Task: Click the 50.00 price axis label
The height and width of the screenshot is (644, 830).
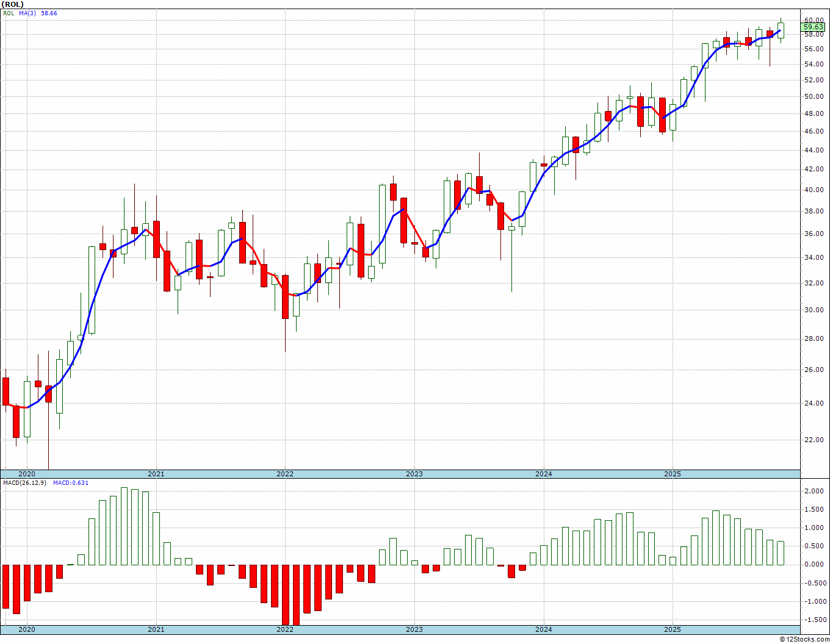Action: pos(814,96)
